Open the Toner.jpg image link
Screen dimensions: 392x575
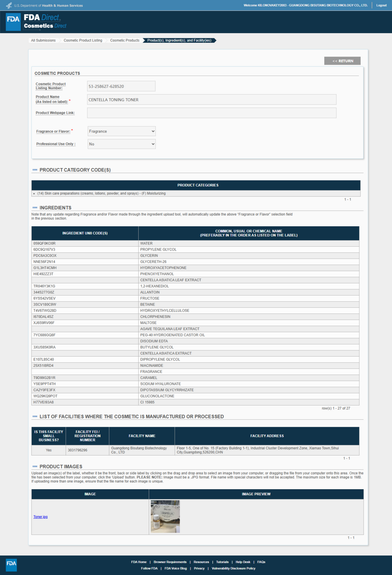(x=40, y=517)
